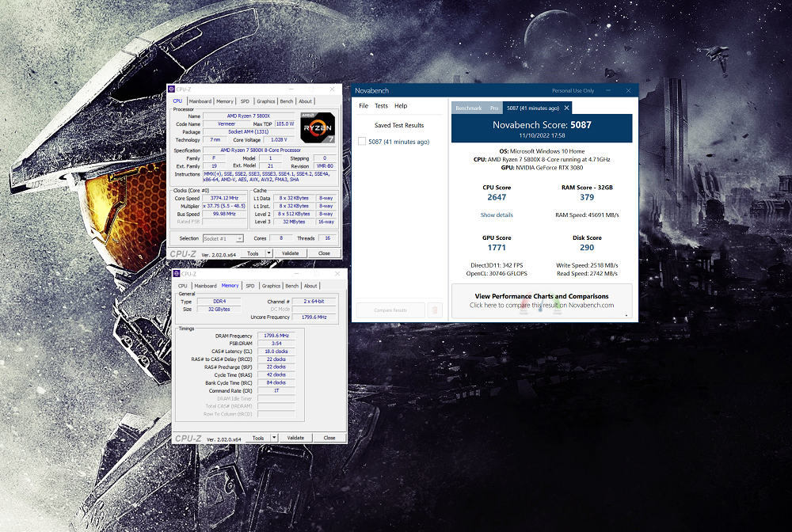The width and height of the screenshot is (792, 532).
Task: Open Mainboard tab in the lower CPU-Z window
Action: (x=205, y=286)
